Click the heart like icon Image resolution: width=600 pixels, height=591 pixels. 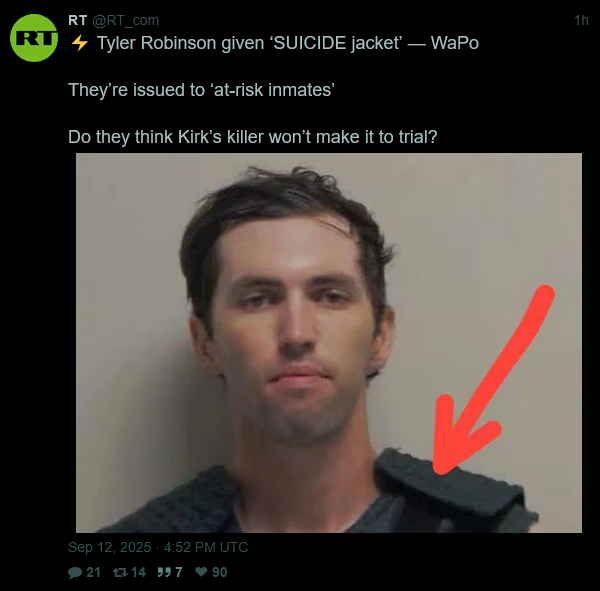click(x=201, y=572)
